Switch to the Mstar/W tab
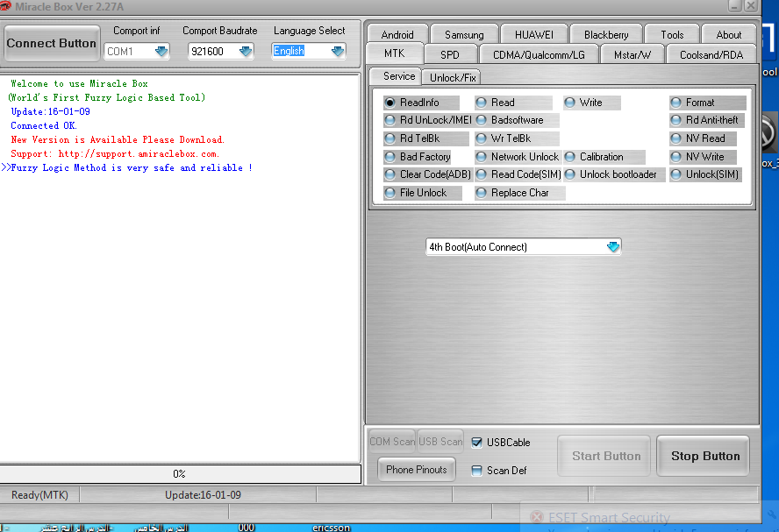Viewport: 779px width, 532px height. 632,54
